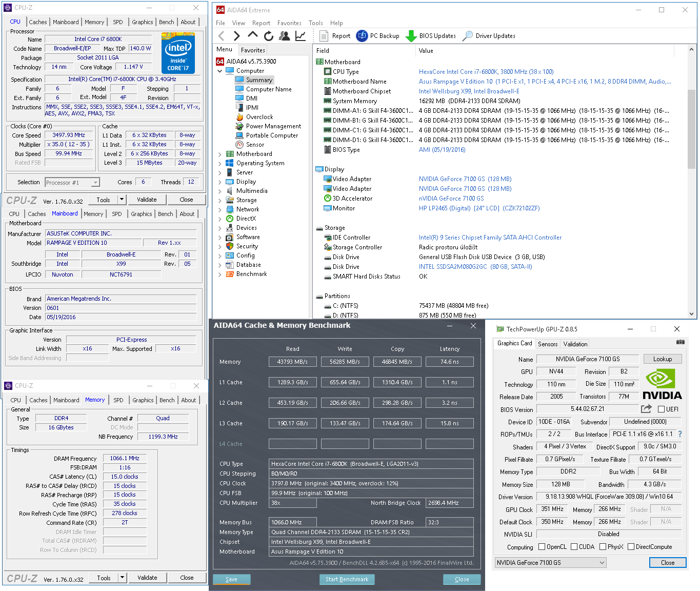
Task: Click the Intel Core i7 logo in CPU-Z
Action: pyautogui.click(x=178, y=53)
